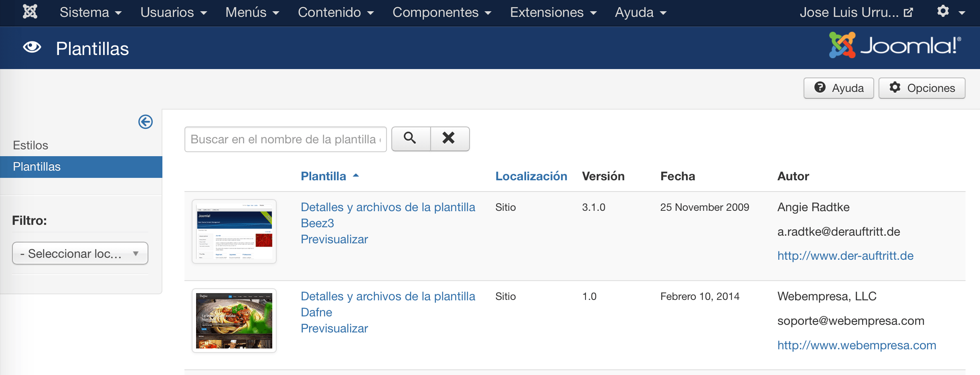Click Previsualizar for Beez3 template
This screenshot has height=375, width=980.
(x=334, y=239)
